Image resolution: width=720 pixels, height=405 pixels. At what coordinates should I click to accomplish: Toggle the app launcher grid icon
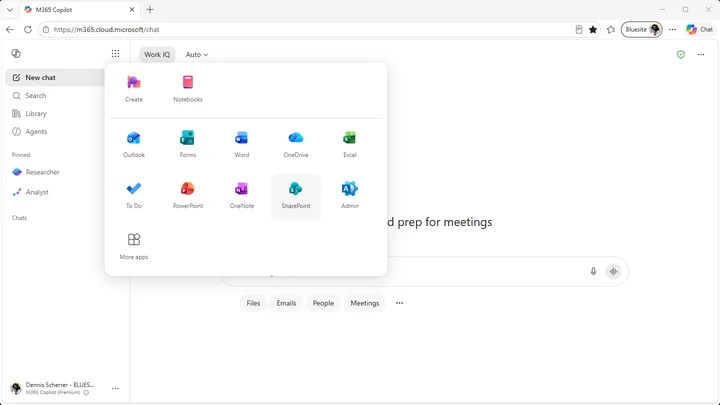coord(115,54)
